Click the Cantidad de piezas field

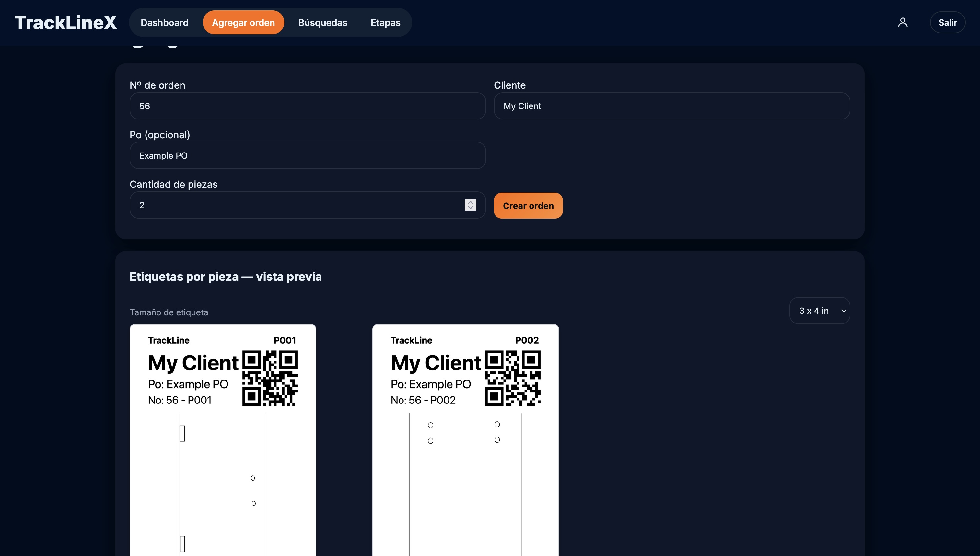click(x=308, y=205)
